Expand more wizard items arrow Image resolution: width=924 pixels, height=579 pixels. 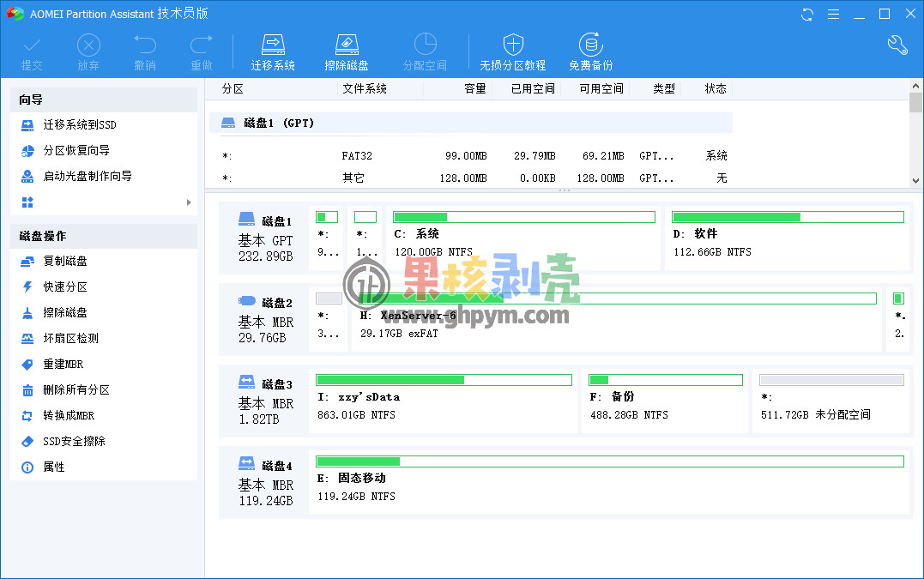click(189, 202)
